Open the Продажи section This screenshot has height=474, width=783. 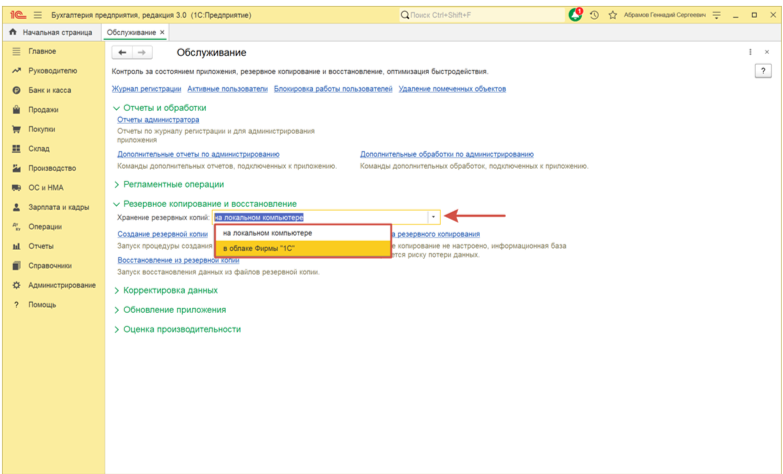click(43, 109)
